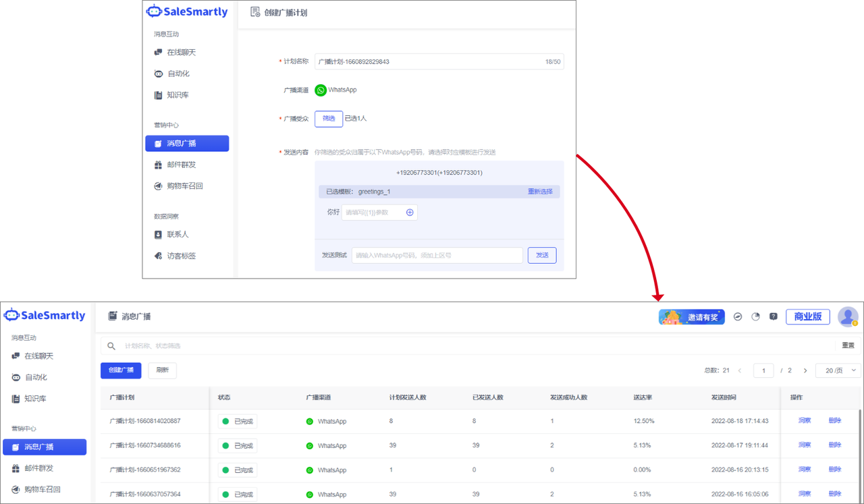The width and height of the screenshot is (864, 504).
Task: Click the help question mark icon
Action: pyautogui.click(x=774, y=316)
